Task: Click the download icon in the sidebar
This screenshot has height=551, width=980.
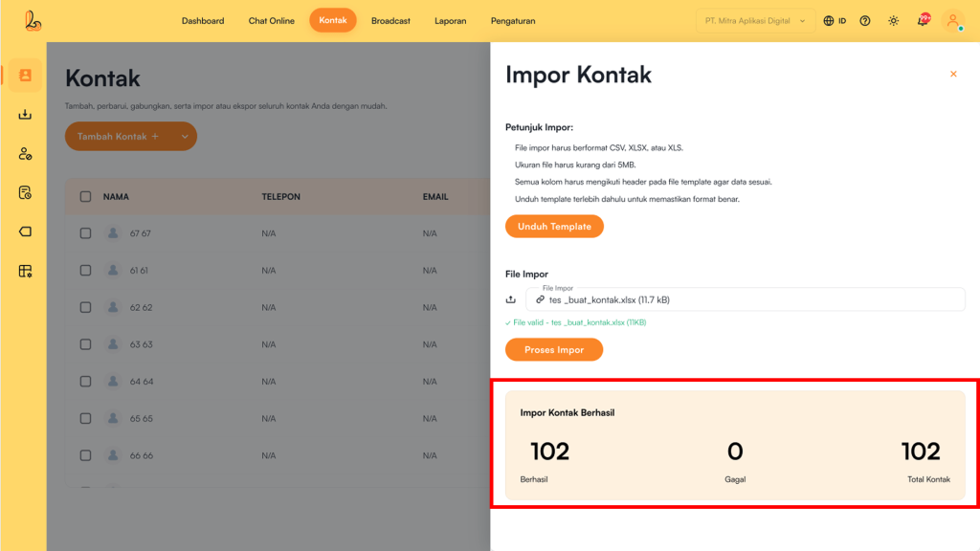Action: click(x=25, y=115)
